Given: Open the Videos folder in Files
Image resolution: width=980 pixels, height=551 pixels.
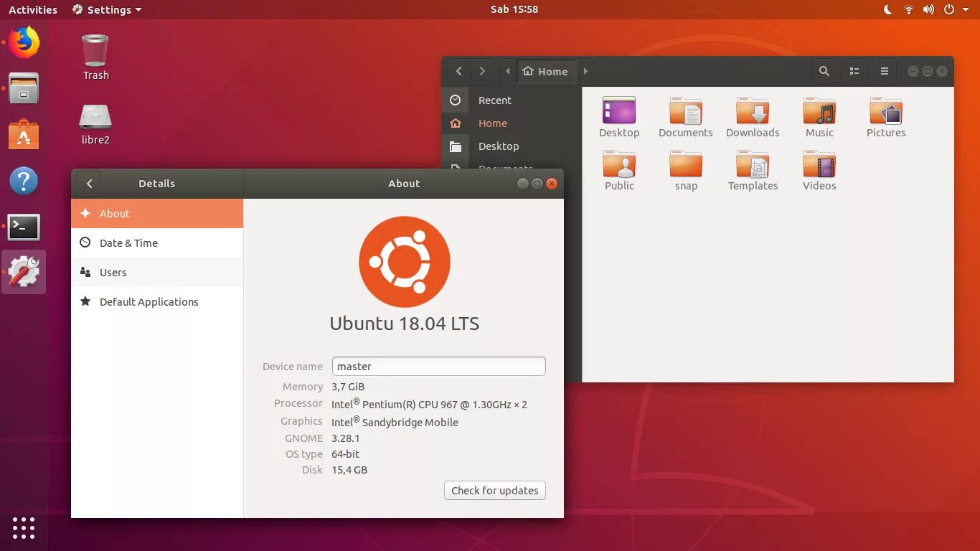Looking at the screenshot, I should [x=819, y=171].
